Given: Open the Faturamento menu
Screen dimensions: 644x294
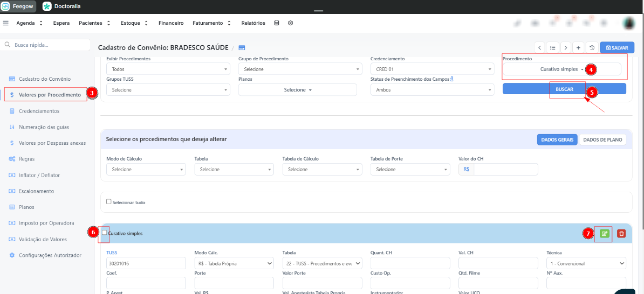Looking at the screenshot, I should (x=211, y=23).
